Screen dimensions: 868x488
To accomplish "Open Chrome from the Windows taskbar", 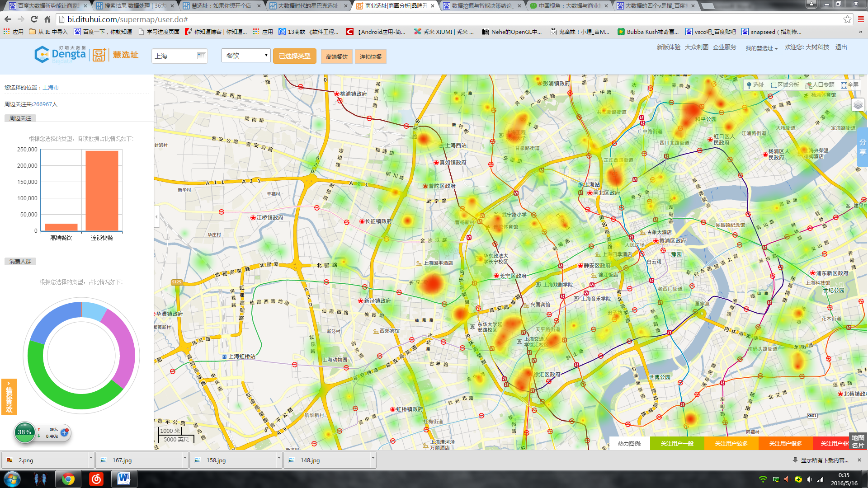I will pyautogui.click(x=68, y=479).
